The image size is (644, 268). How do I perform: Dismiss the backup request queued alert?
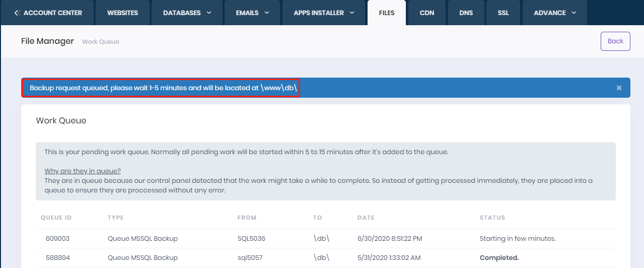point(619,88)
